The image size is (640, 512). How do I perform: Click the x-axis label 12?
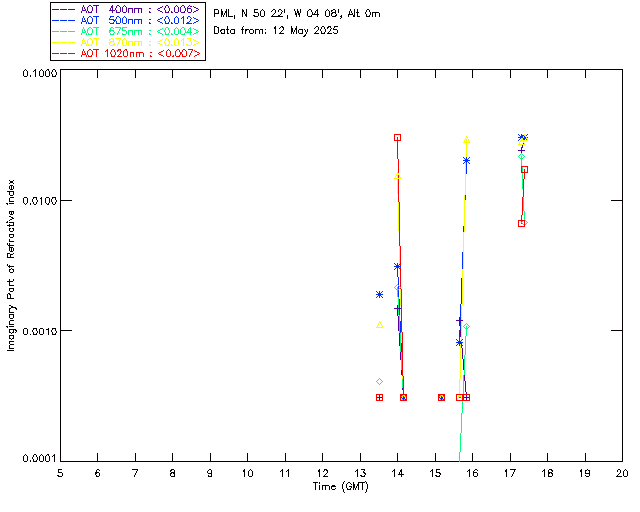point(322,473)
